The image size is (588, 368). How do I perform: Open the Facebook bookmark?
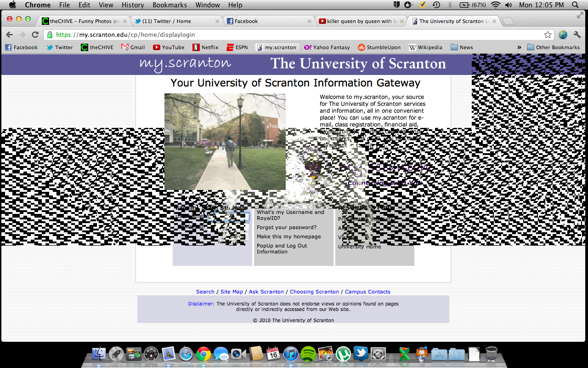(x=21, y=47)
